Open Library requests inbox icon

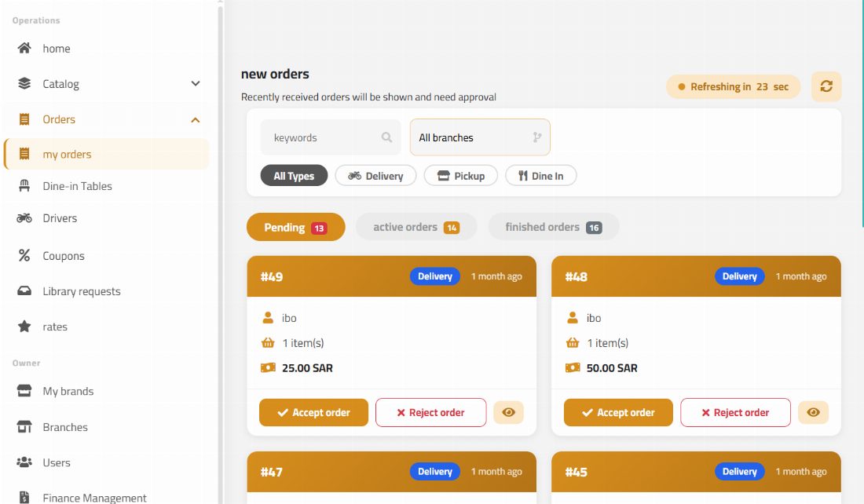(24, 290)
